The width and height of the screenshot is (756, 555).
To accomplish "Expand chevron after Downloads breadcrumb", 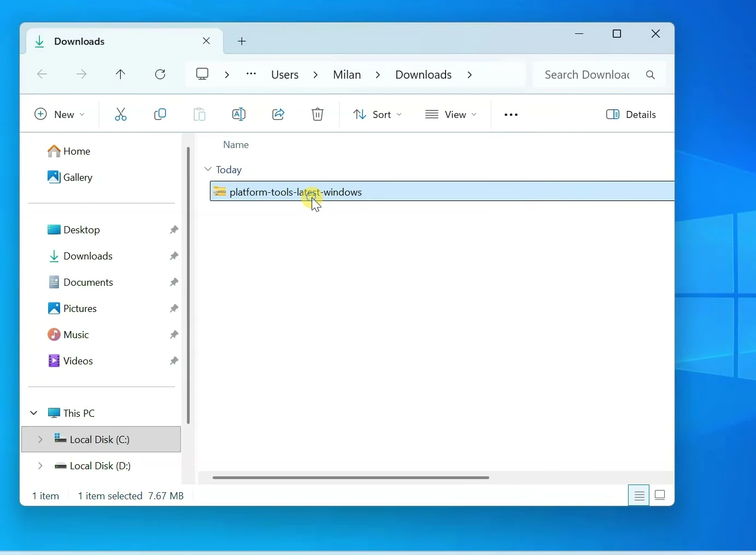I will [x=470, y=75].
